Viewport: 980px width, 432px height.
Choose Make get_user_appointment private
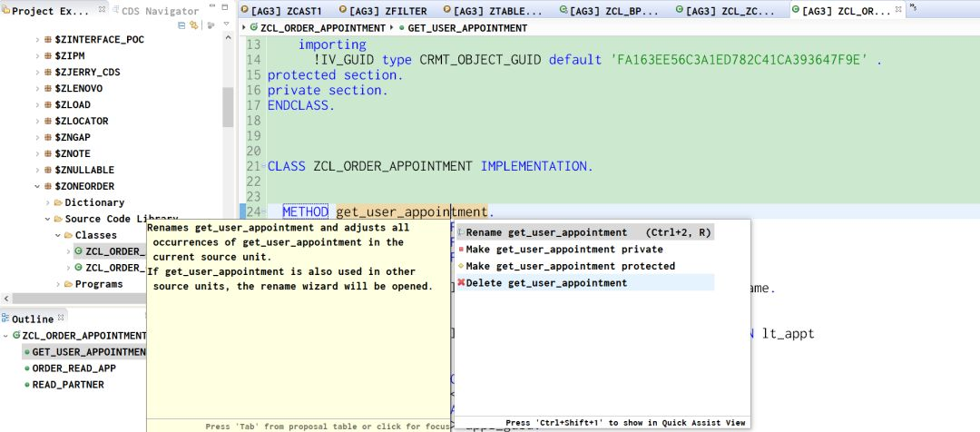point(561,250)
